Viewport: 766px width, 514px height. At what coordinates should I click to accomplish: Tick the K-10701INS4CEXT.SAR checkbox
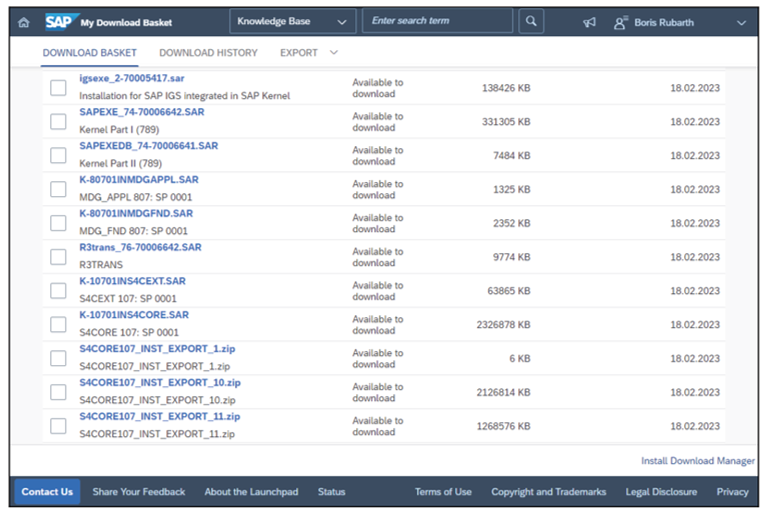pos(58,291)
